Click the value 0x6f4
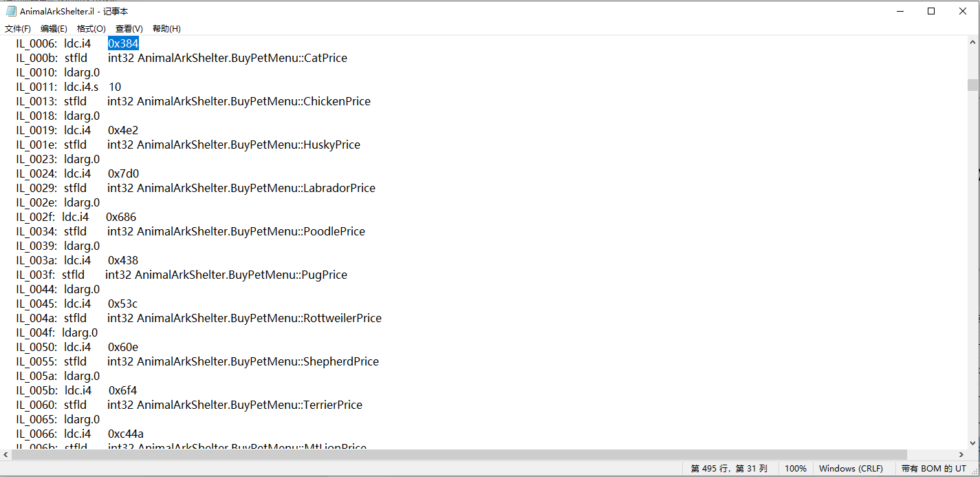 pyautogui.click(x=123, y=390)
